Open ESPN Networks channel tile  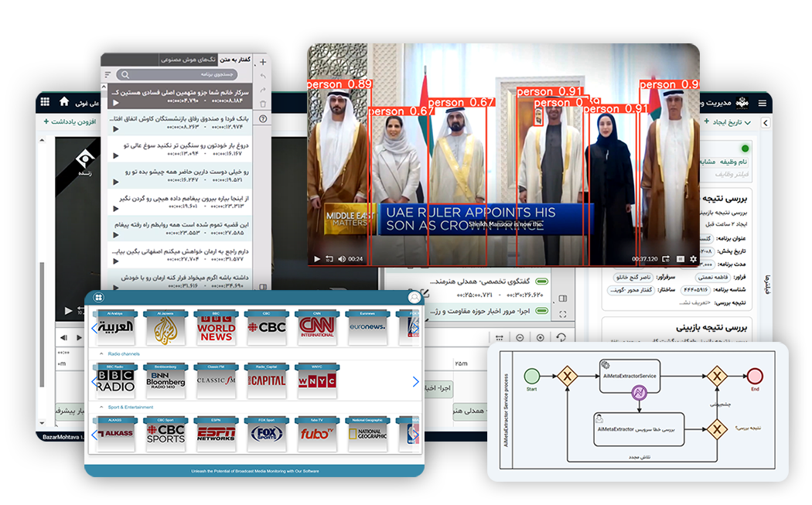coord(216,434)
